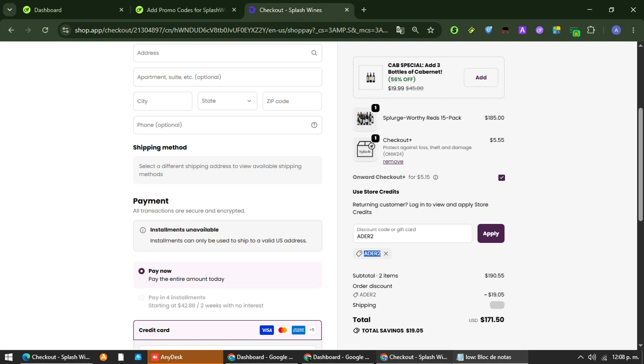Click the Apply discount button
Screen dimensions: 644x364
click(x=491, y=233)
